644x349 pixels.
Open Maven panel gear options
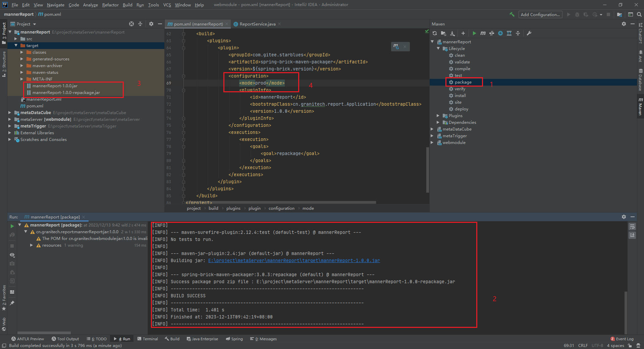[624, 24]
